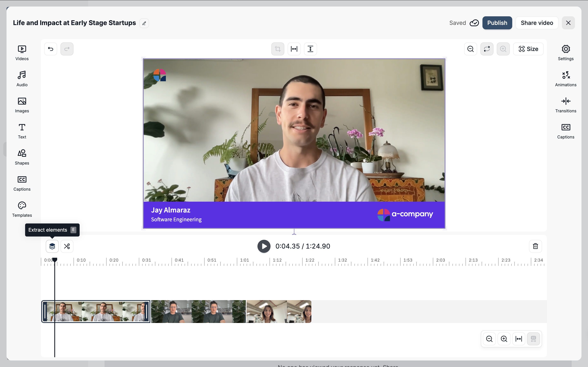This screenshot has height=367, width=588.
Task: Click the Publish button
Action: (x=497, y=23)
